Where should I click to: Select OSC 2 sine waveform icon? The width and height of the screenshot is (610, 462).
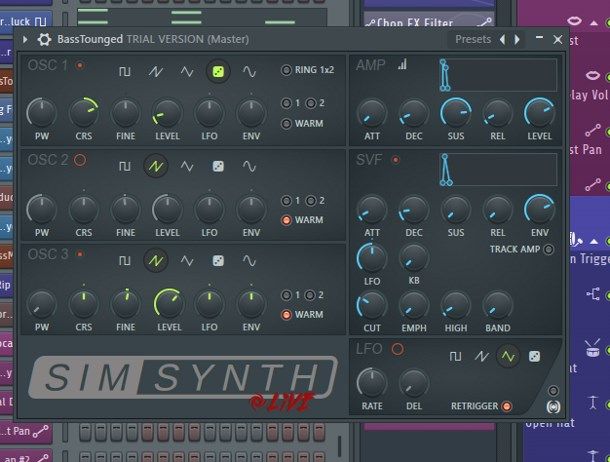click(x=249, y=166)
